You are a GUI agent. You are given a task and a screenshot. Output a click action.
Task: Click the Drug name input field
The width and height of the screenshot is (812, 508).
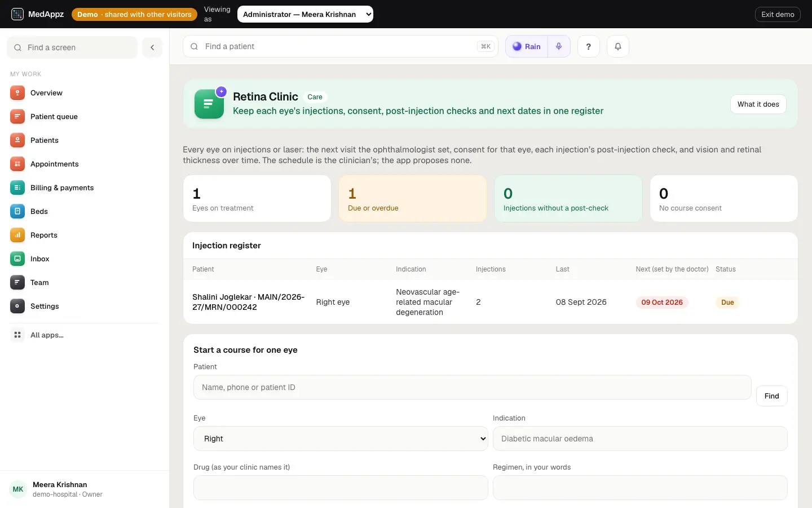coord(341,488)
